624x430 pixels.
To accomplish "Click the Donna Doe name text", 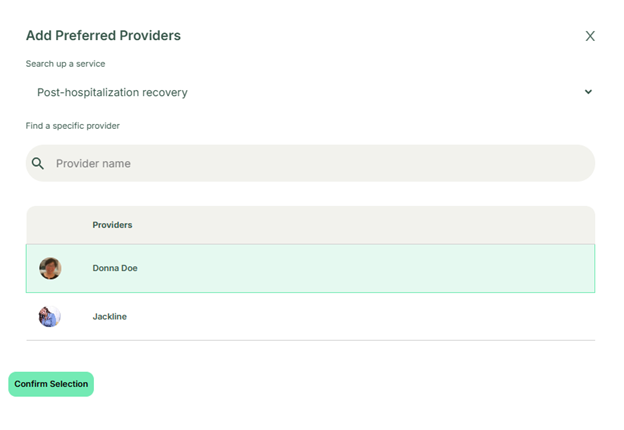I will (115, 268).
